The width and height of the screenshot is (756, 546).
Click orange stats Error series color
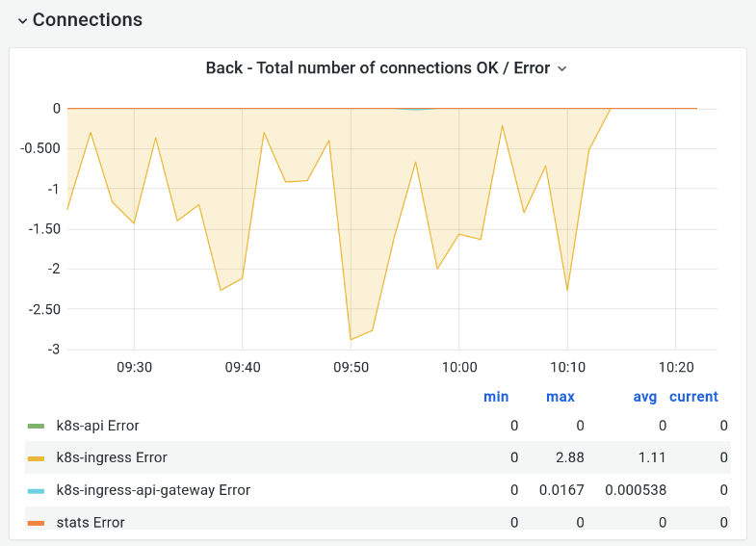37,523
